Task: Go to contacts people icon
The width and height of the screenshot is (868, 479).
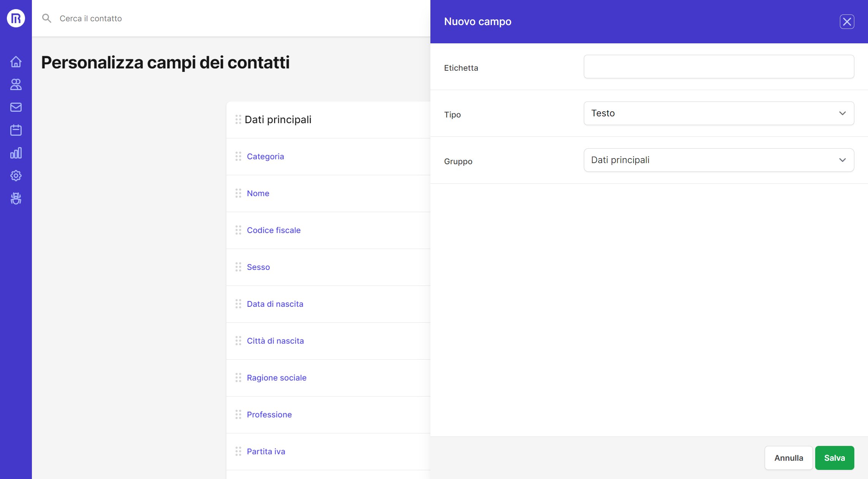Action: [x=16, y=84]
